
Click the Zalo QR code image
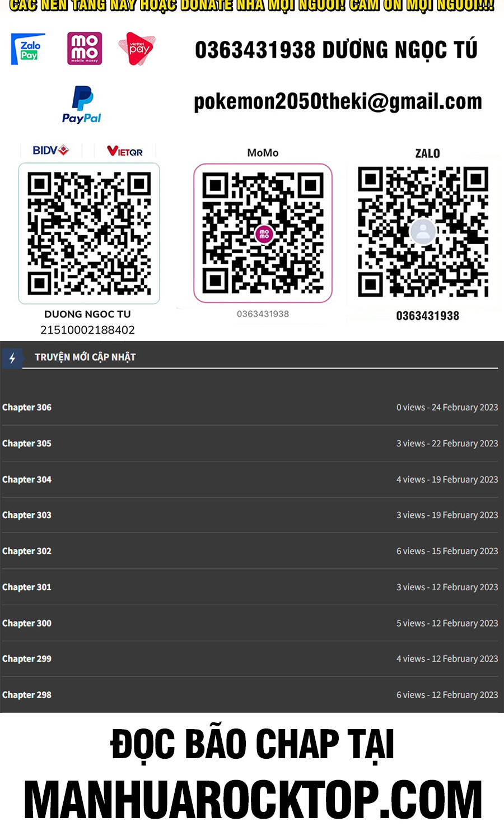[x=423, y=231]
